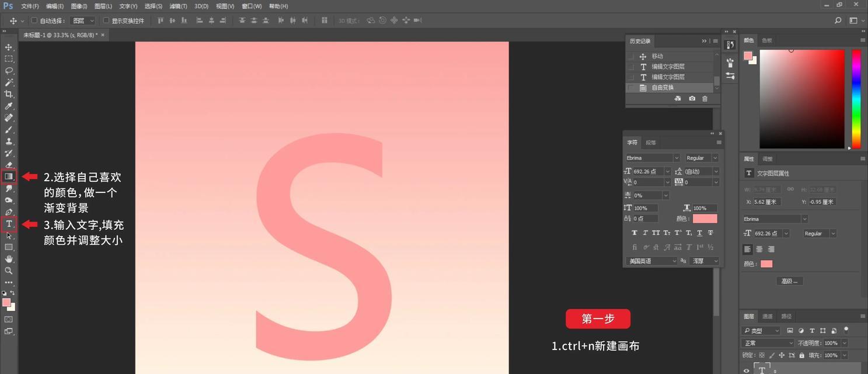Select the Brush tool
The height and width of the screenshot is (374, 868).
[9, 129]
